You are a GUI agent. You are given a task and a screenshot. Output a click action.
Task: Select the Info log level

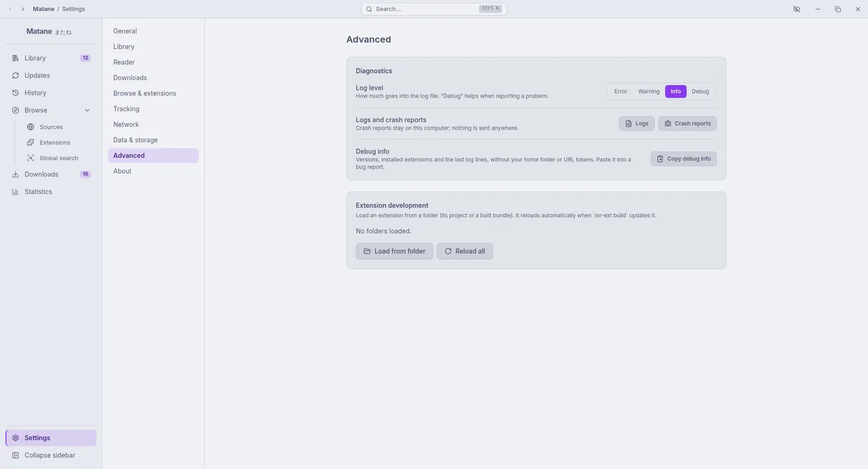point(676,92)
